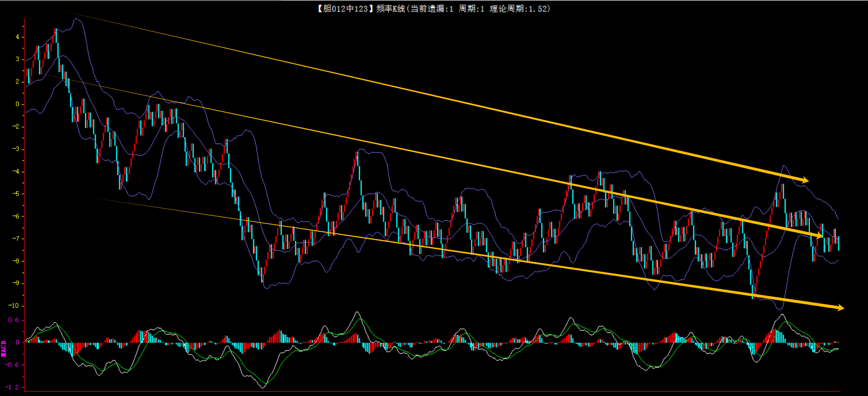Viewport: 868px width, 396px height.
Task: Click the deepest MACD line trough
Action: pyautogui.click(x=263, y=387)
